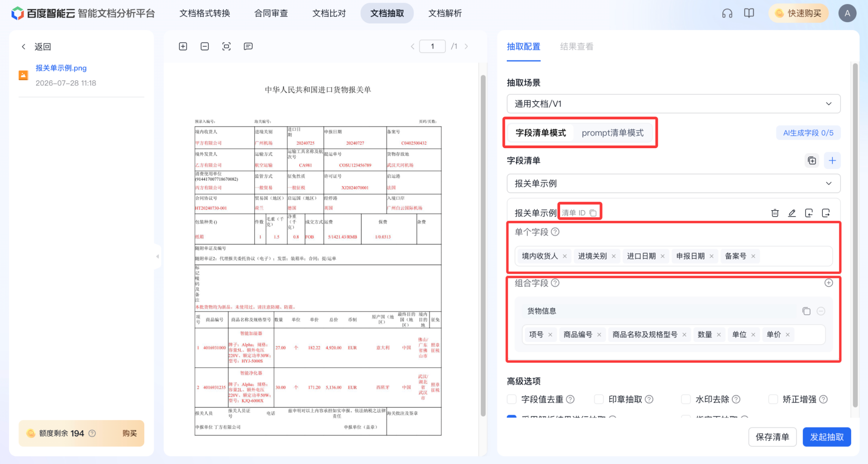Go to previous page arrow
Image resolution: width=868 pixels, height=464 pixels.
click(x=412, y=47)
